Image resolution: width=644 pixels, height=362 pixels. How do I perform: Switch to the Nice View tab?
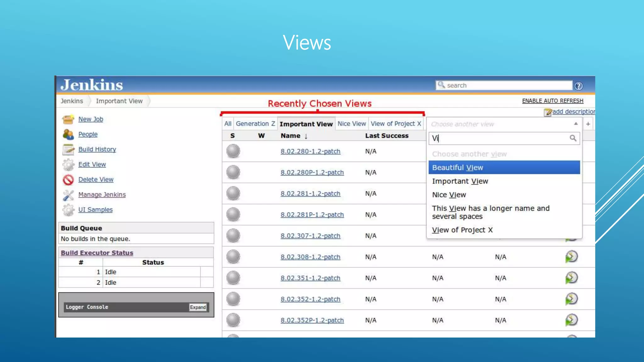pos(352,124)
